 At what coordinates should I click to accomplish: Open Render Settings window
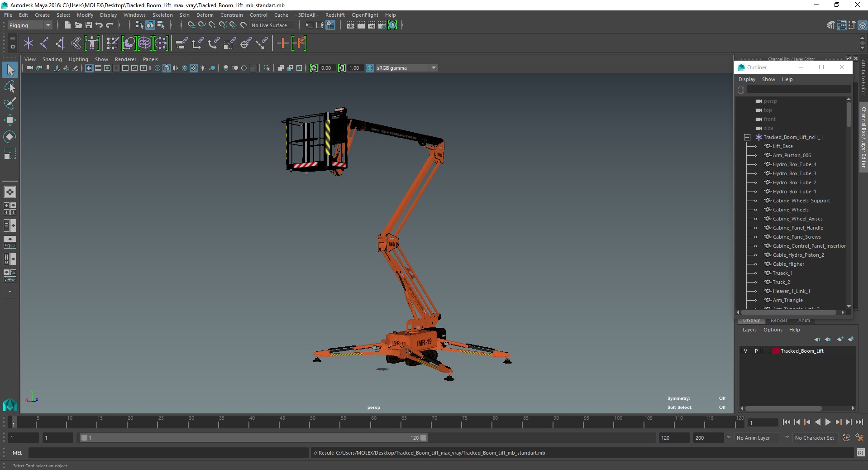click(x=382, y=25)
